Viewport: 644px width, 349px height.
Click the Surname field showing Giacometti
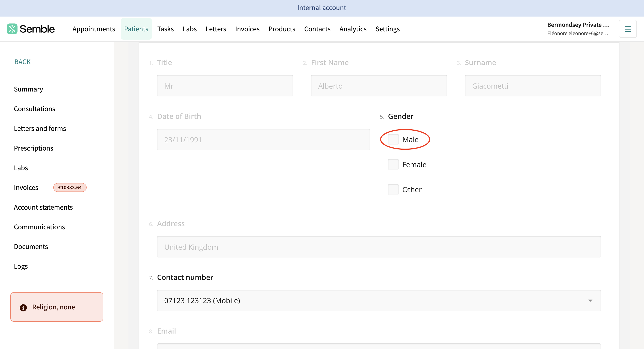tap(533, 86)
